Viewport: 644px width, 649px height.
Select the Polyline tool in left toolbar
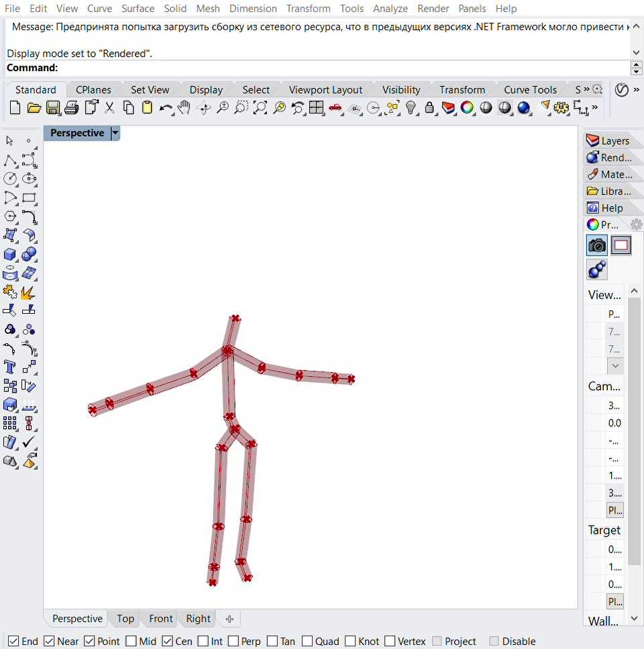(10, 160)
